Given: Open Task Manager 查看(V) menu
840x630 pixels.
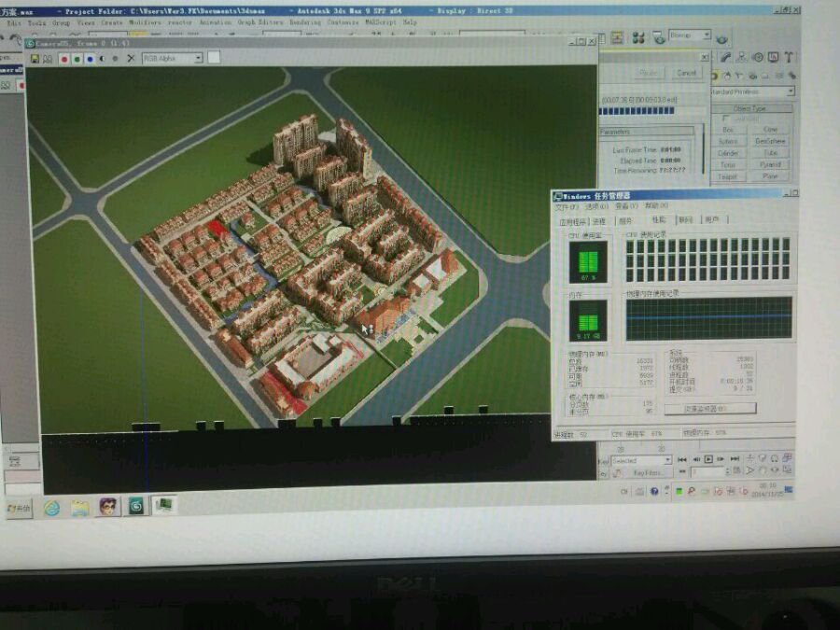Looking at the screenshot, I should click(x=625, y=205).
